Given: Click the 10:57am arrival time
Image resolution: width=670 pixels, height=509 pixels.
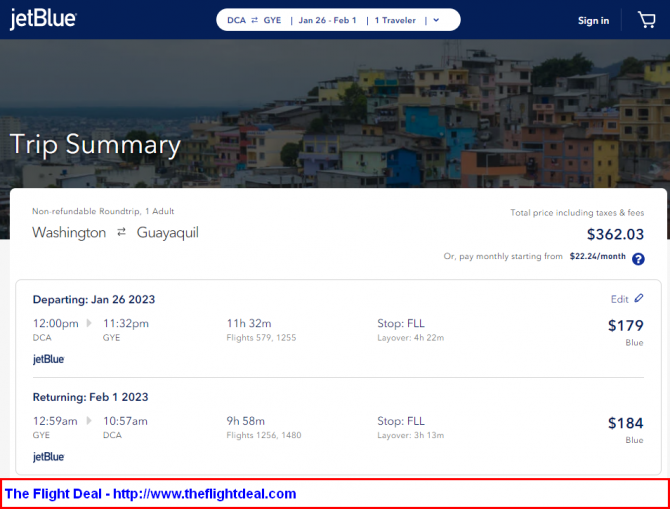Looking at the screenshot, I should click(125, 421).
